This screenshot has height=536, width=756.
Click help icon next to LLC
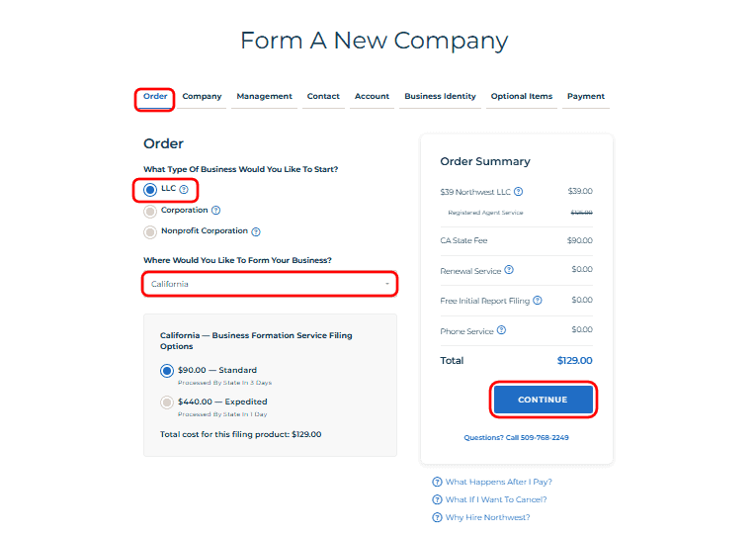coord(184,189)
